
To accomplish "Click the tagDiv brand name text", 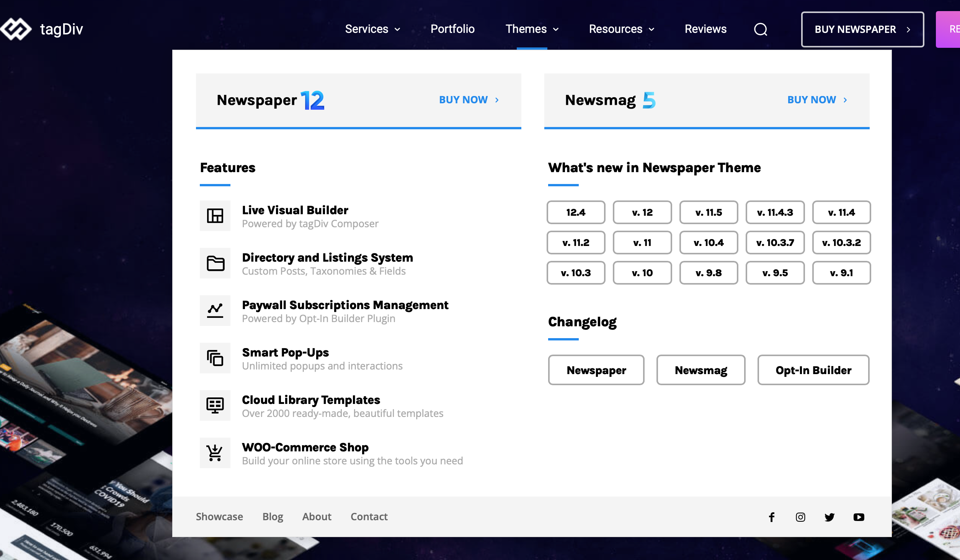I will (x=62, y=29).
